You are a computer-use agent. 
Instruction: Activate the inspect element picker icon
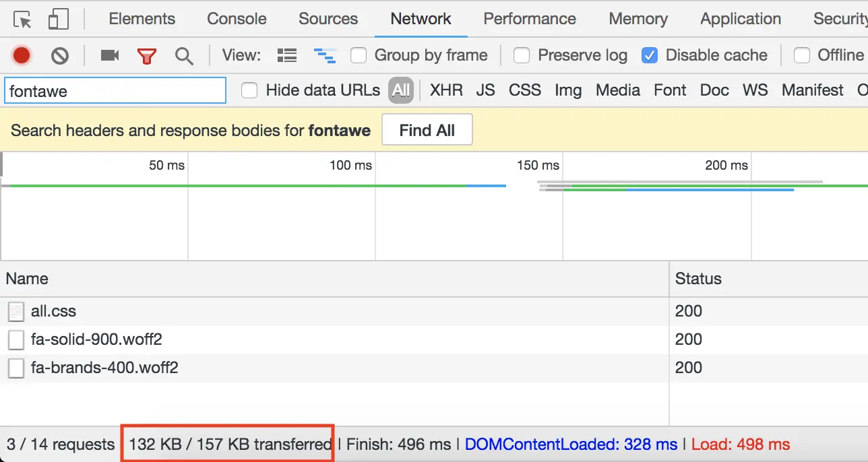22,19
